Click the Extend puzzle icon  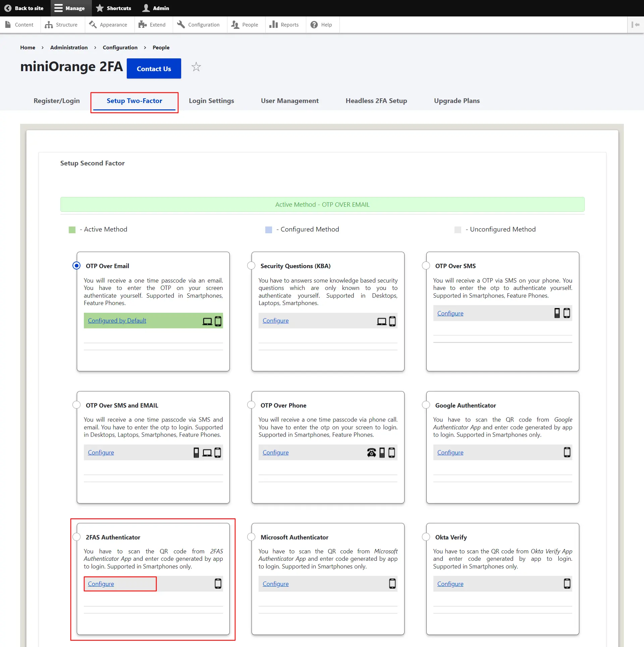143,24
